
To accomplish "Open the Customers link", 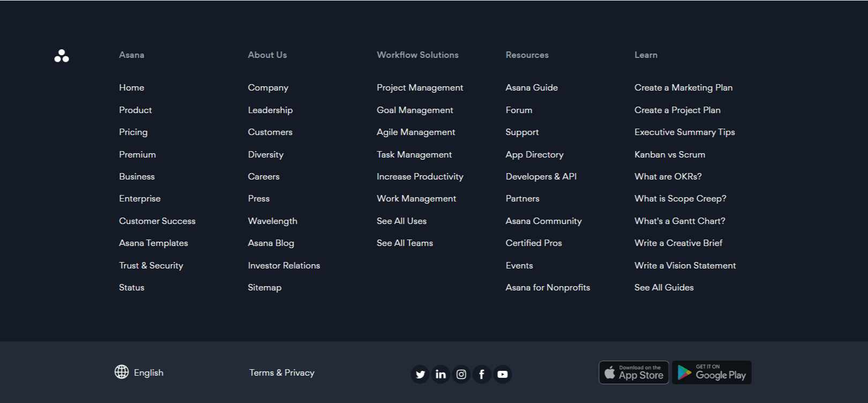I will click(271, 132).
